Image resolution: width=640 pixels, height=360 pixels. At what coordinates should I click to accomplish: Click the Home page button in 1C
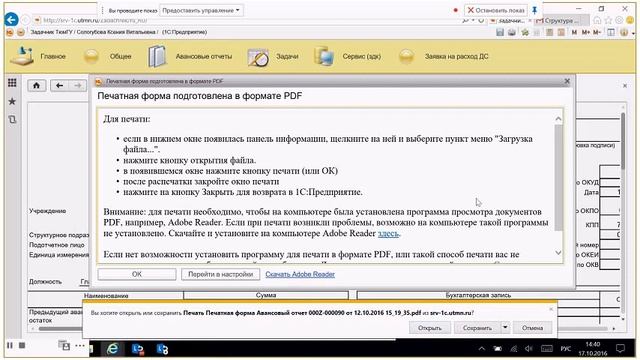[36, 85]
